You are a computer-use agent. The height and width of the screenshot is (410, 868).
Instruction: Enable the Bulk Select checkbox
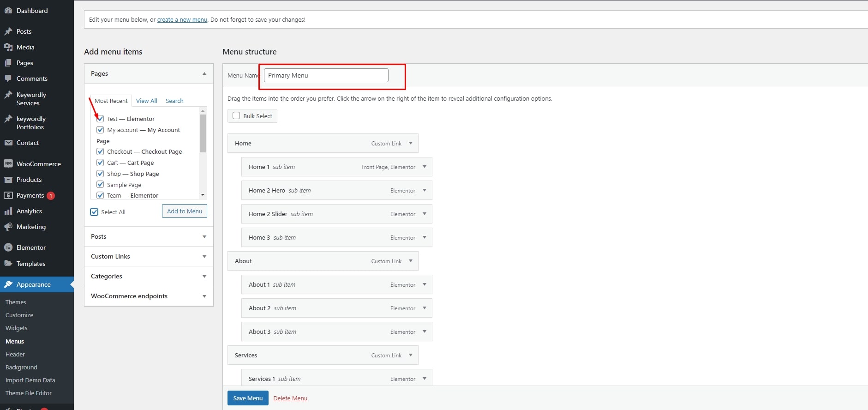(236, 116)
